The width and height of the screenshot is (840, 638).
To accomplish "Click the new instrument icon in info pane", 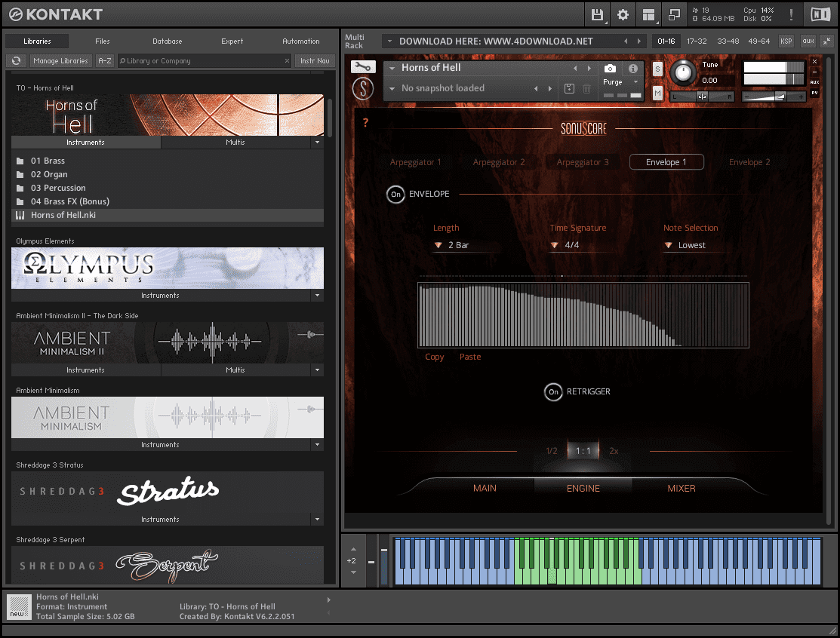I will [20, 608].
